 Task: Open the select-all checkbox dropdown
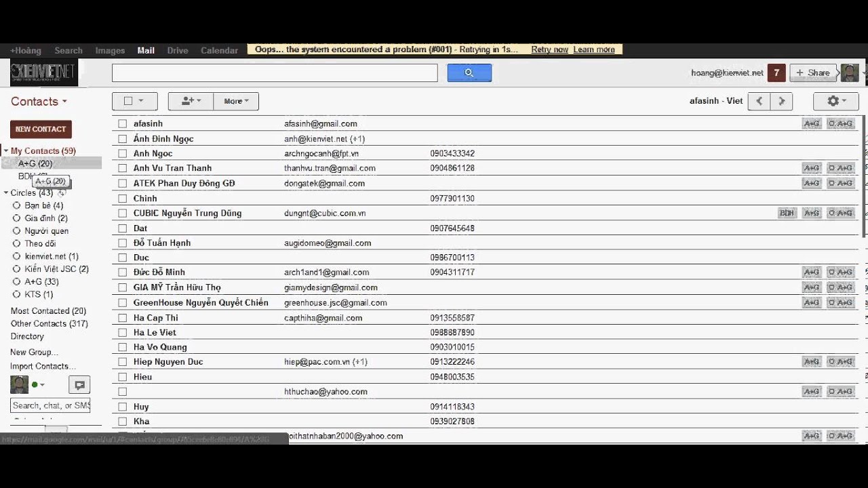(x=135, y=101)
